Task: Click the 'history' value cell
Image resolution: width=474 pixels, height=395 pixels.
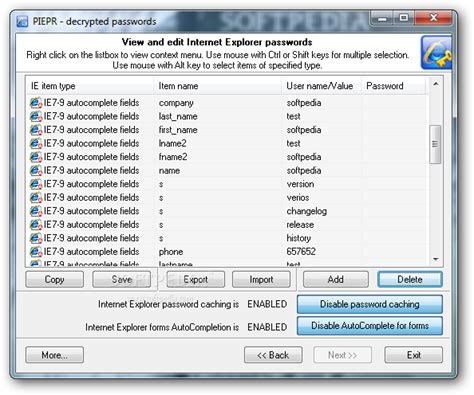Action: pos(299,238)
